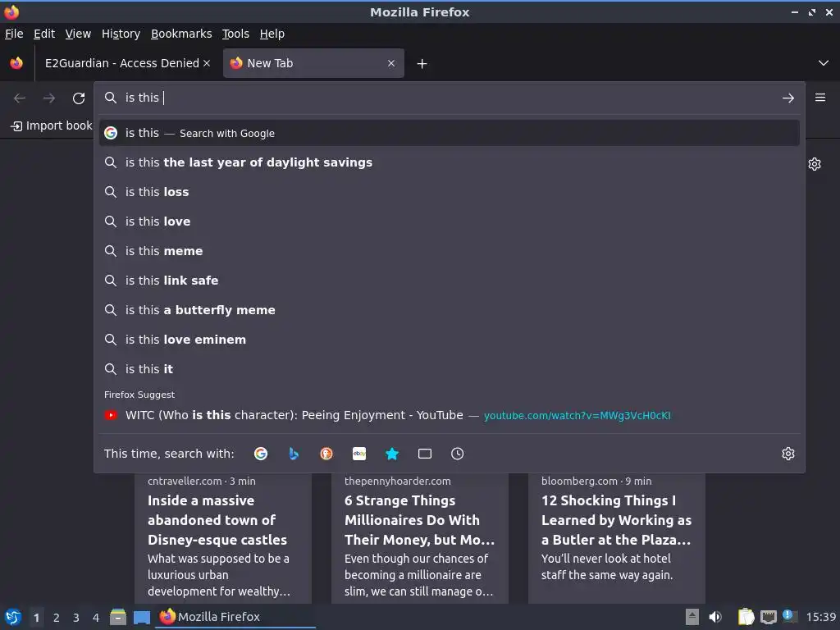Open the volume speaker tray icon
This screenshot has height=630, width=840.
click(x=715, y=617)
